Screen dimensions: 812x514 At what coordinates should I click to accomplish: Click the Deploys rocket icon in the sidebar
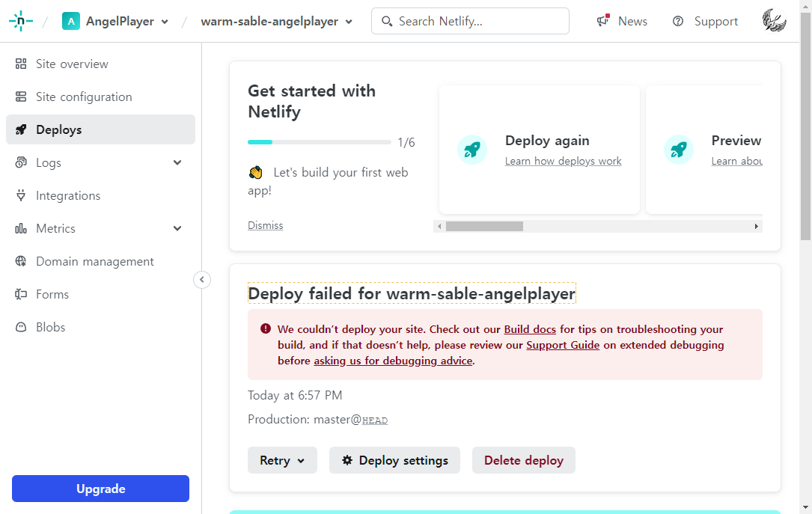pyautogui.click(x=21, y=129)
